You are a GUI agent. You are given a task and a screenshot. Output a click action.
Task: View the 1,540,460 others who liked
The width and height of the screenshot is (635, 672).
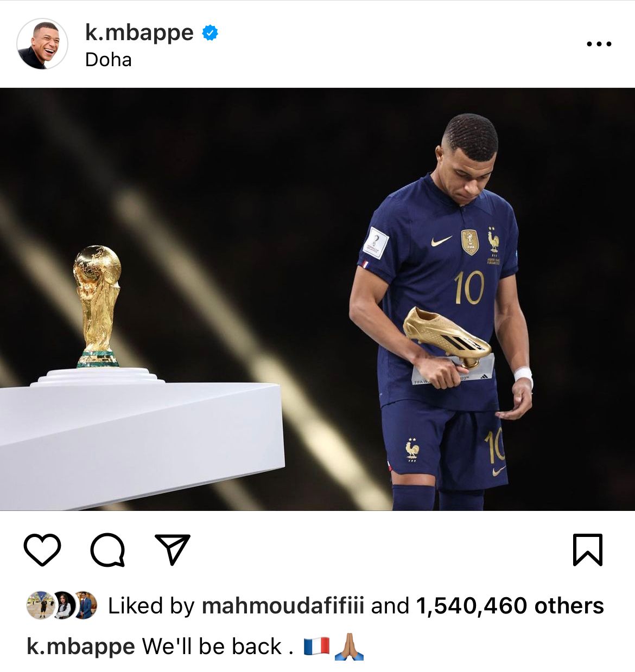pos(510,606)
